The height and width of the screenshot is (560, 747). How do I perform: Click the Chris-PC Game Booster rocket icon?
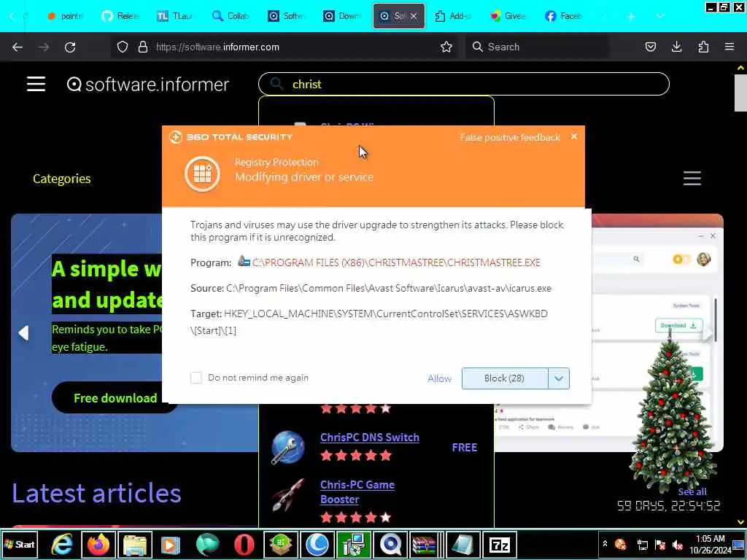287,495
